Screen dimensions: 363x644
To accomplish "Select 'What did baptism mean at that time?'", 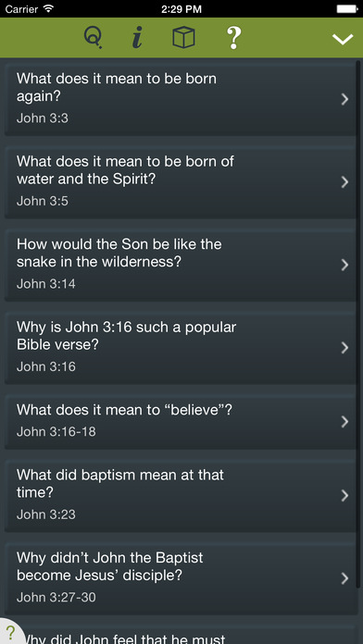I will 180,495.
